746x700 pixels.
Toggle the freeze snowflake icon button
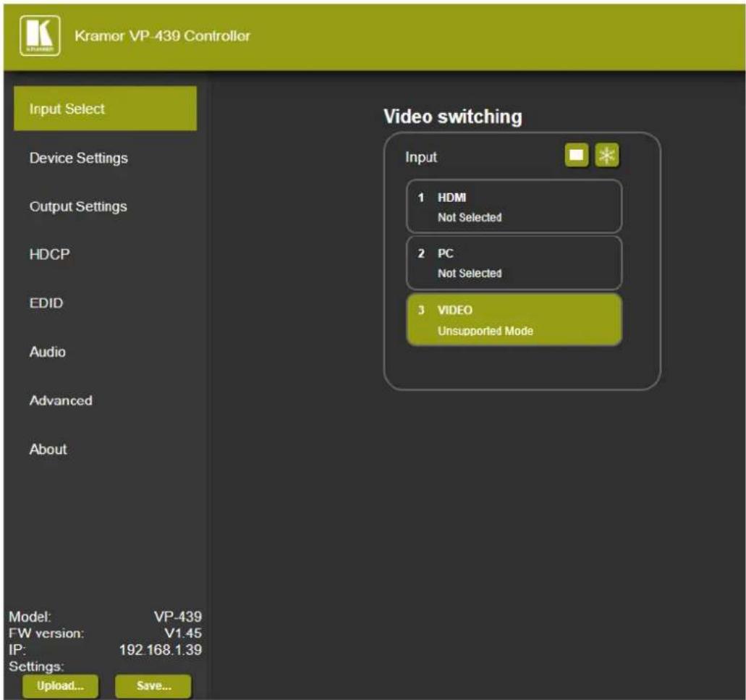[607, 155]
